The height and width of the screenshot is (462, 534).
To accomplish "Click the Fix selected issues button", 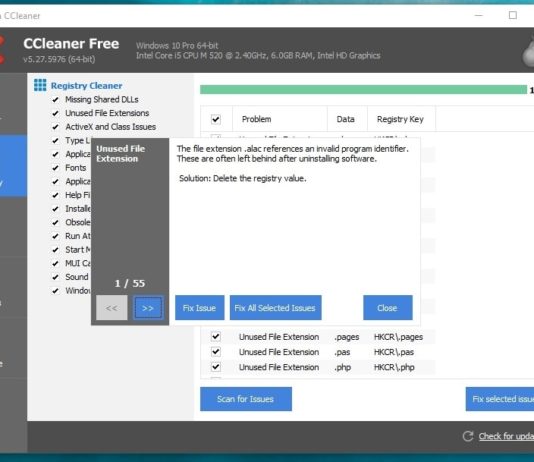I will click(500, 399).
